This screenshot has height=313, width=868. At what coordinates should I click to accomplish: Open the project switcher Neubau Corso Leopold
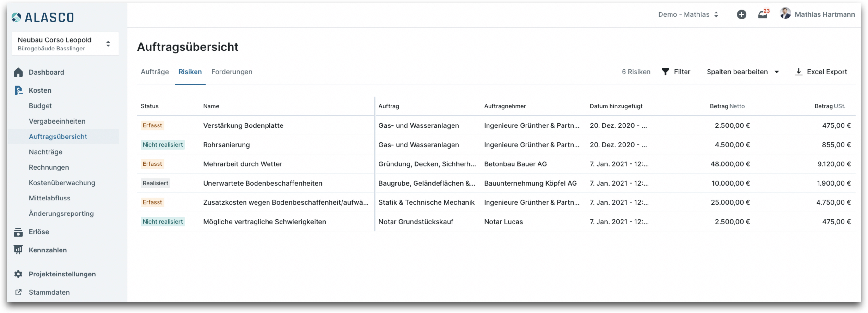tap(65, 44)
